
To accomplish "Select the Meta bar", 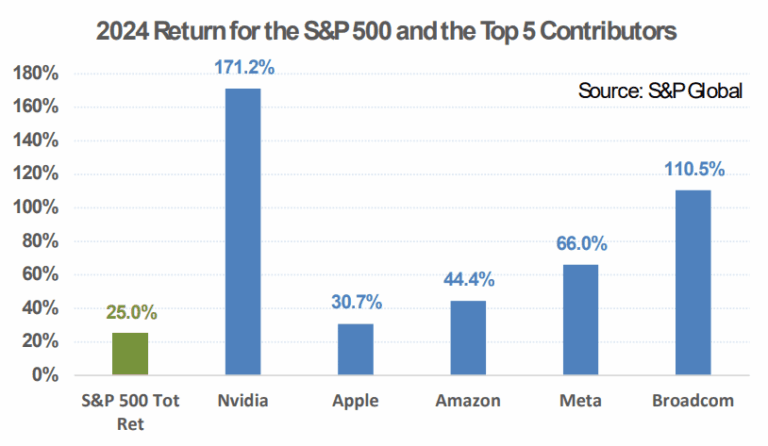I will click(580, 320).
